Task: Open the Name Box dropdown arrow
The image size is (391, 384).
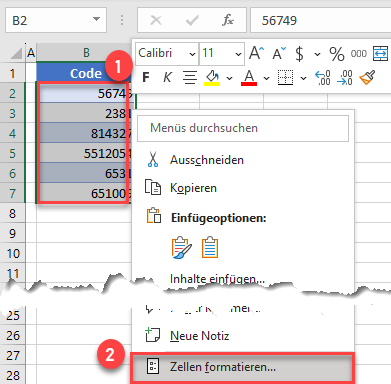Action: [x=96, y=19]
